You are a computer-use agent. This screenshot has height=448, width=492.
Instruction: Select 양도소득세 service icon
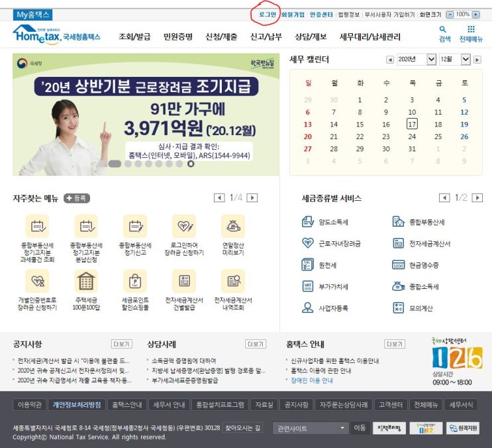[x=307, y=221]
